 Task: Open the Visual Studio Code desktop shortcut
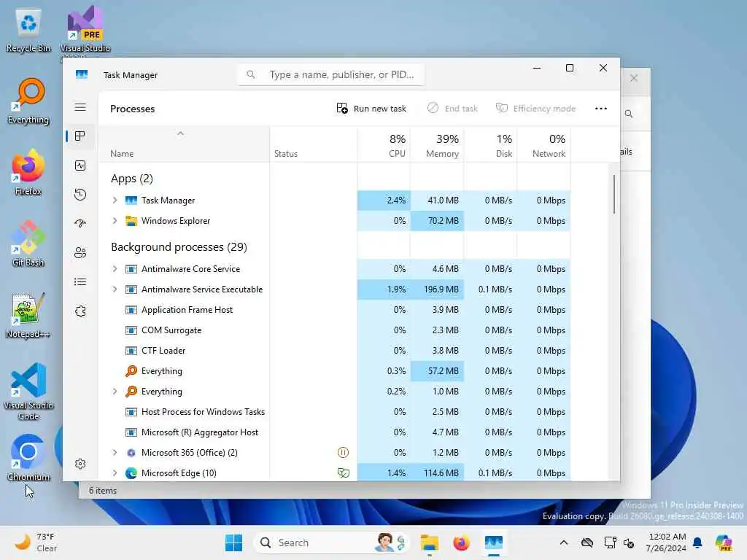click(28, 392)
